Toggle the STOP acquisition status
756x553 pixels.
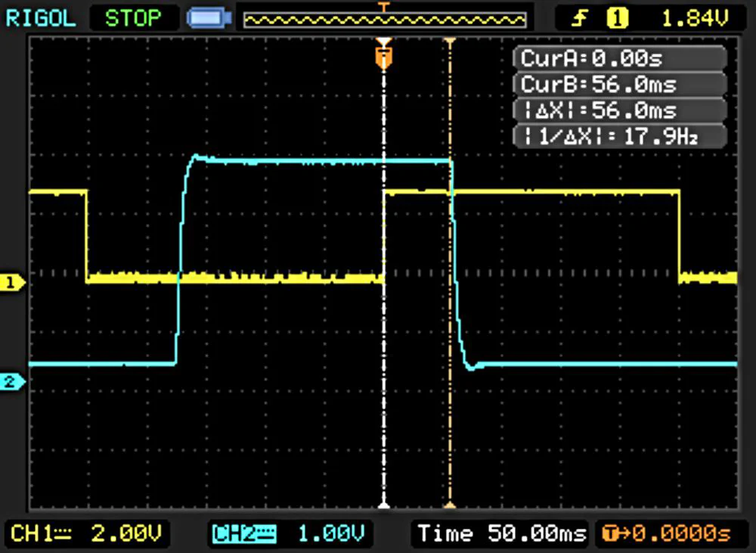[134, 17]
